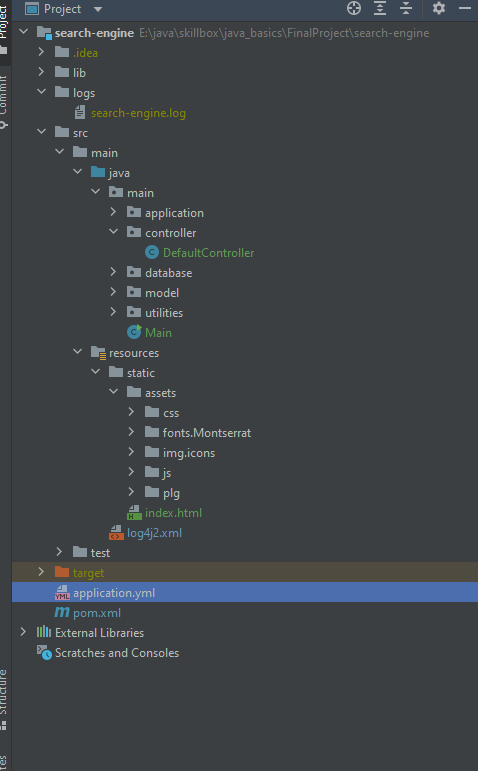Click the search-engine.log file icon
Screen dimensions: 478x771
80,113
